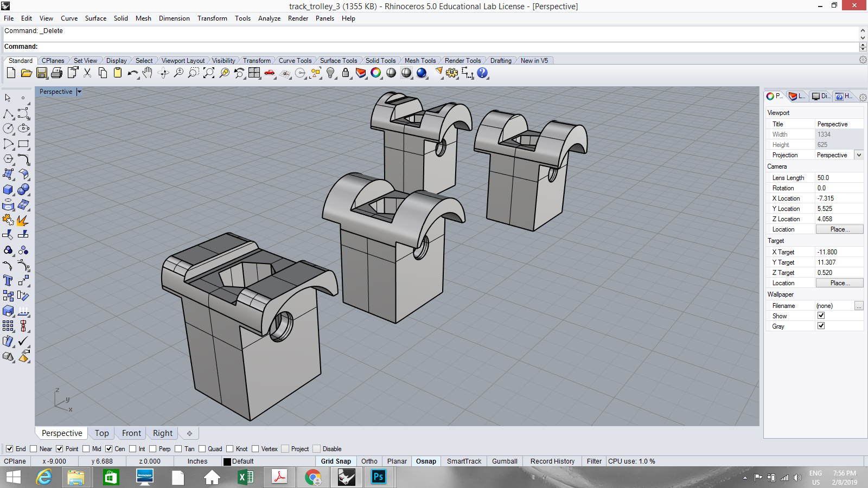Enable the Near osnap checkbox

[34, 449]
